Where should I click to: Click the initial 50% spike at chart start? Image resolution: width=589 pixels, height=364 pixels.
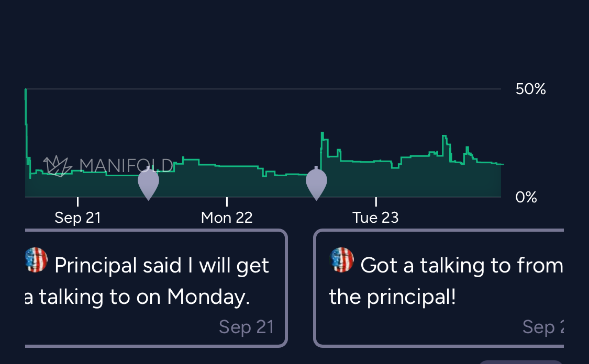tap(26, 92)
